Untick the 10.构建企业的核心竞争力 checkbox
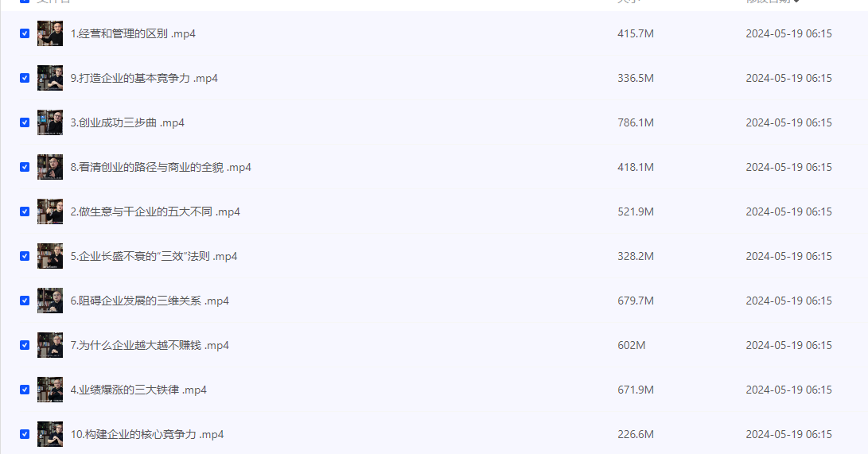Viewport: 868px width, 454px height. coord(25,434)
